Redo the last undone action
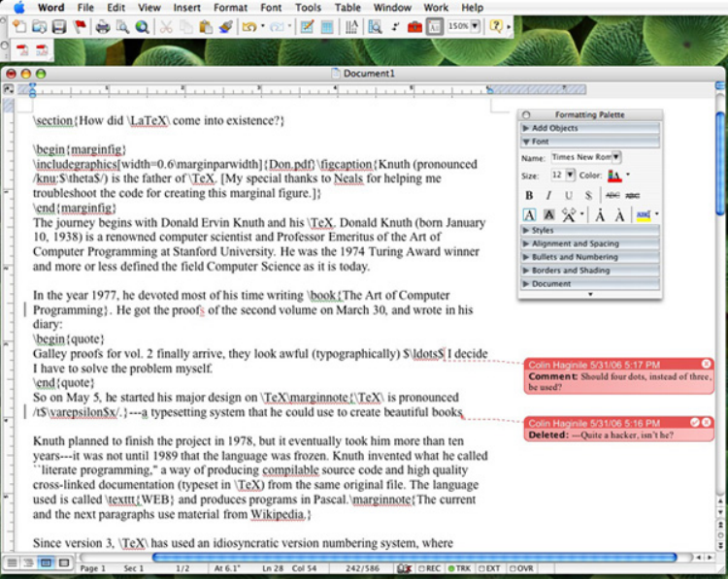Viewport: 728px width, 579px height. (x=277, y=26)
